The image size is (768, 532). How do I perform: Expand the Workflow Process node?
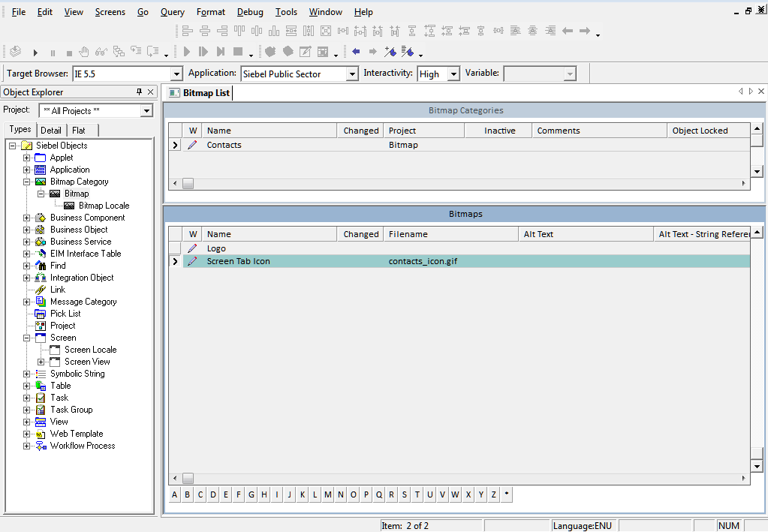[x=26, y=446]
